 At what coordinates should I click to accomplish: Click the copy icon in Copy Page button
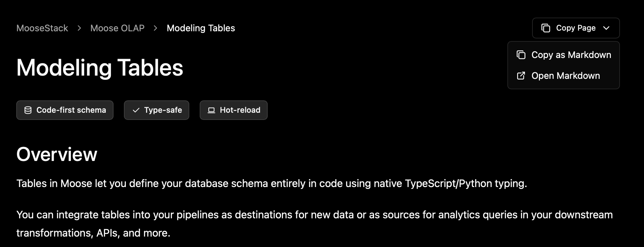point(545,28)
